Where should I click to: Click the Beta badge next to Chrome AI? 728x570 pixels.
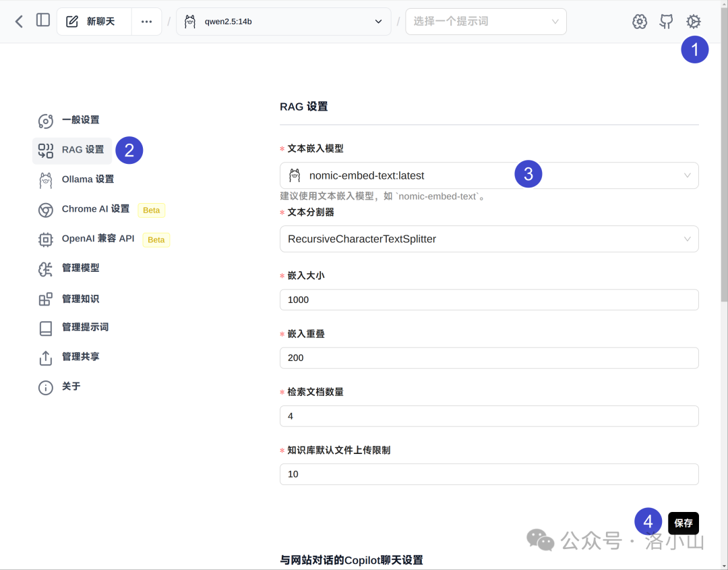pyautogui.click(x=152, y=210)
